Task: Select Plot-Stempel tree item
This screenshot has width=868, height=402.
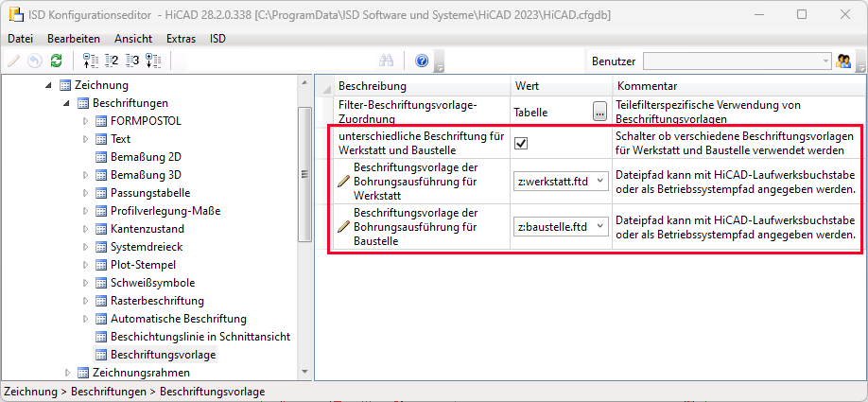Action: (144, 265)
